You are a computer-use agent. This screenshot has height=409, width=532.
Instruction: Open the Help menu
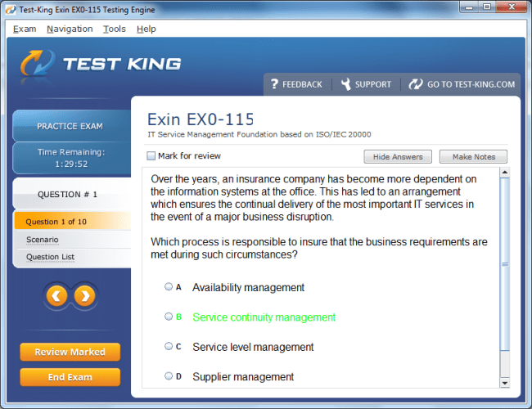pyautogui.click(x=147, y=29)
